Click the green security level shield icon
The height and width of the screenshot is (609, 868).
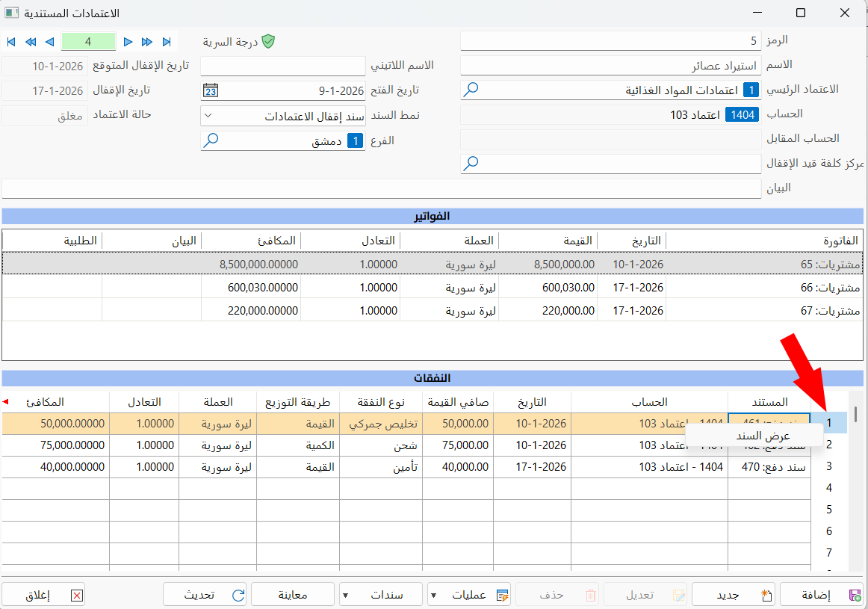coord(268,42)
